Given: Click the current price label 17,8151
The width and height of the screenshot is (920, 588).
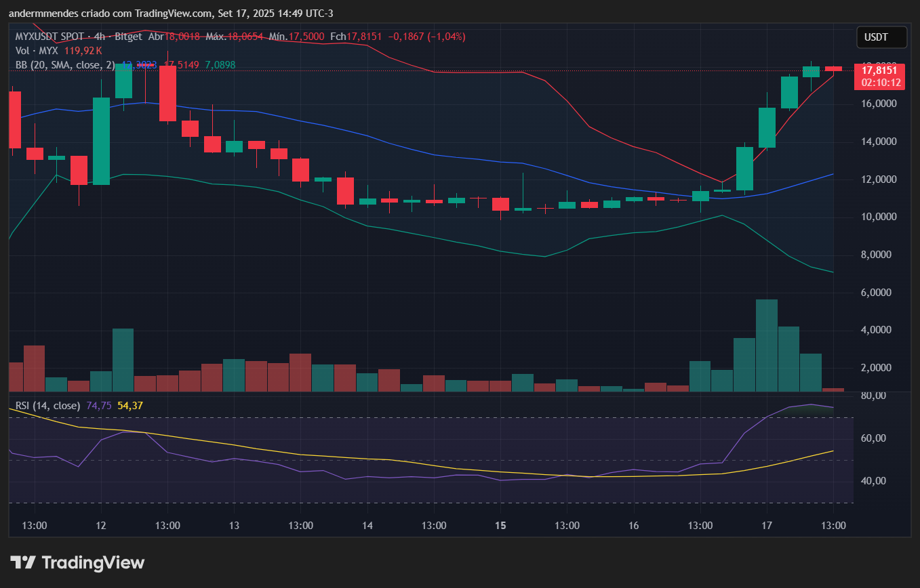Looking at the screenshot, I should point(879,70).
